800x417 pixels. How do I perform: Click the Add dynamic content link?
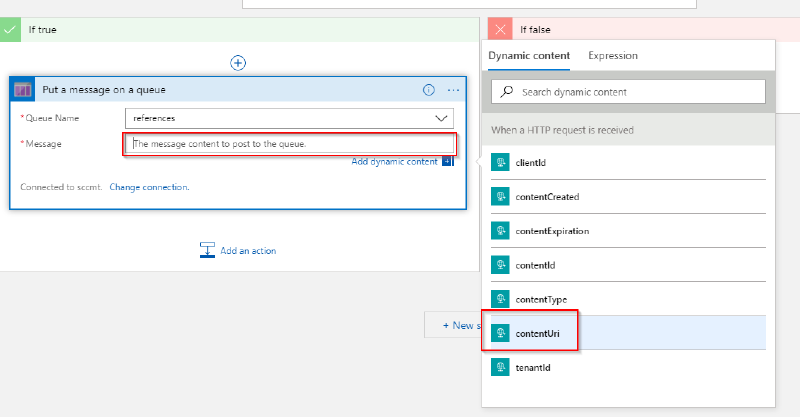pos(394,161)
